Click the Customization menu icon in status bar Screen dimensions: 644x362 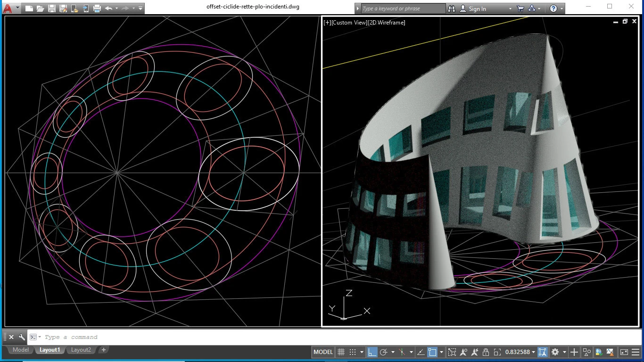coord(636,352)
